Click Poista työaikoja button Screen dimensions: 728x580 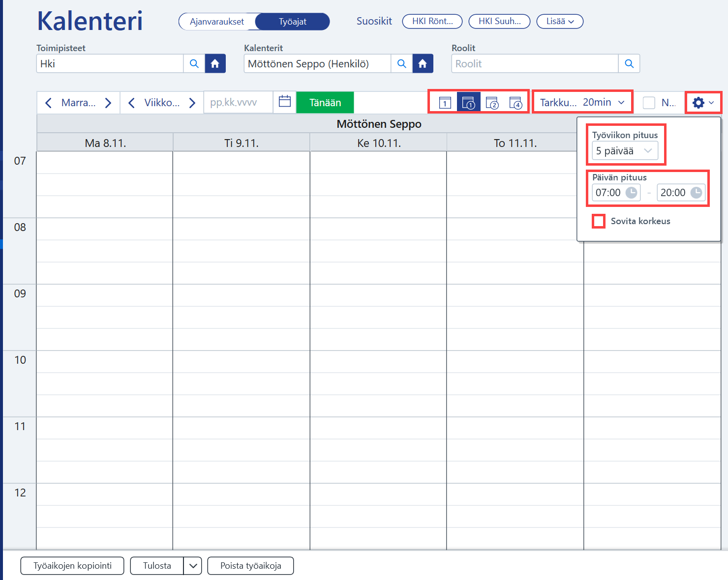tap(251, 566)
